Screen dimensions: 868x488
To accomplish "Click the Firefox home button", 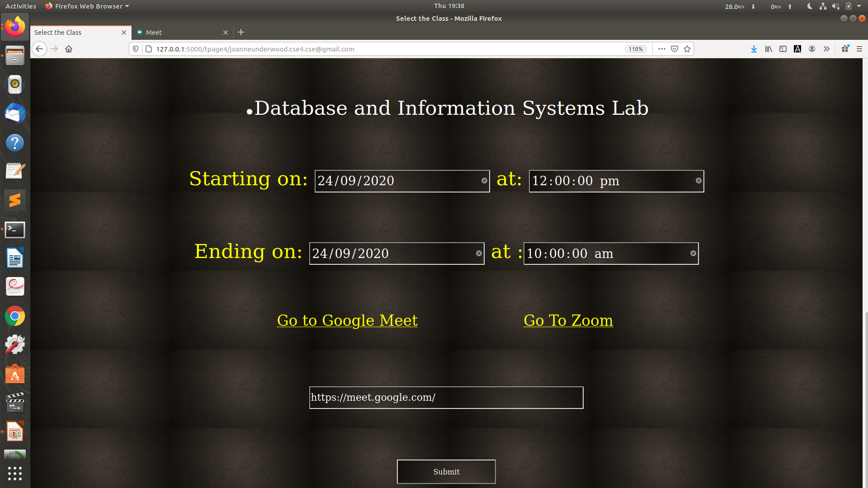I will coord(69,49).
